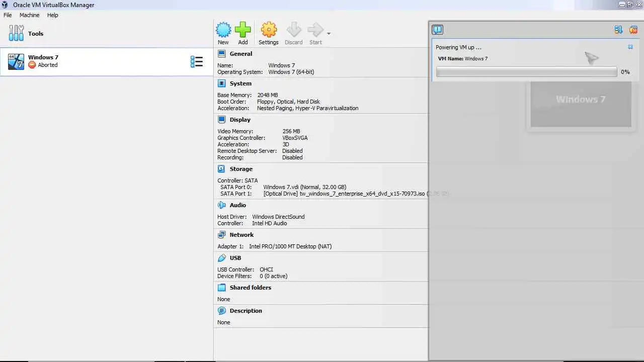
Task: Open the Description section header link
Action: coord(246,311)
